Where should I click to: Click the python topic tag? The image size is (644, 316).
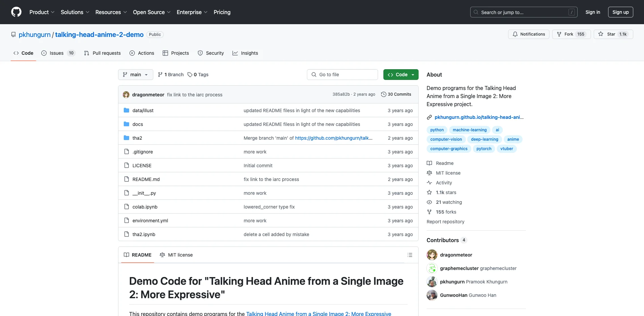coord(437,130)
